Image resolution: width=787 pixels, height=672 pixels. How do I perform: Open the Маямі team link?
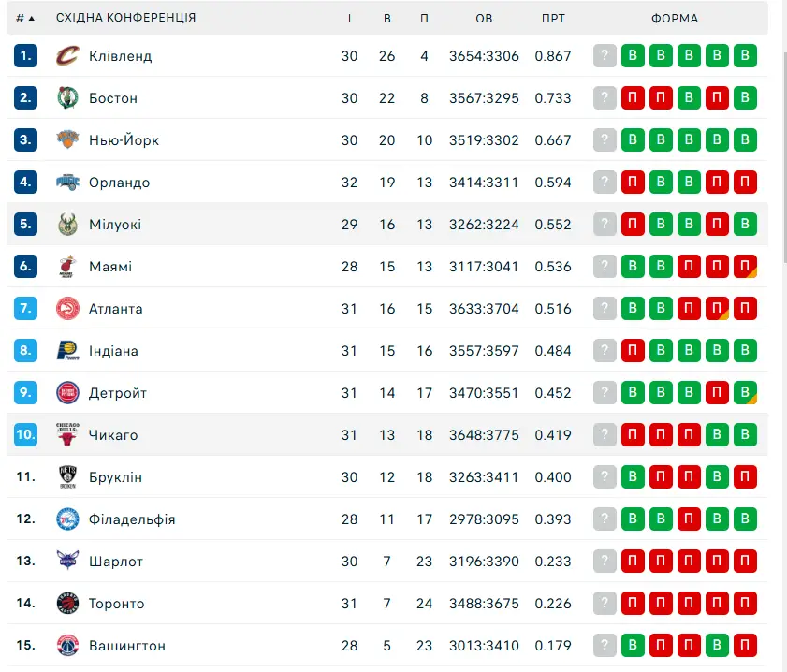[x=110, y=267]
